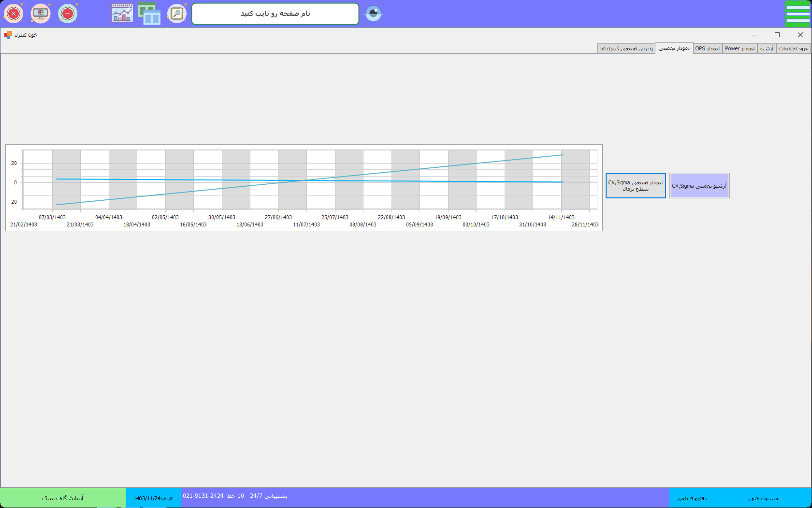Select the نمودار OPS tab
The image size is (812, 508).
[x=708, y=48]
